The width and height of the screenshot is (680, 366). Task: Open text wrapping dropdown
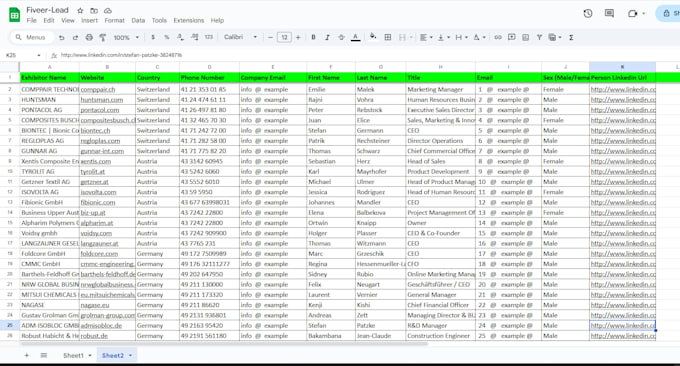pos(461,38)
